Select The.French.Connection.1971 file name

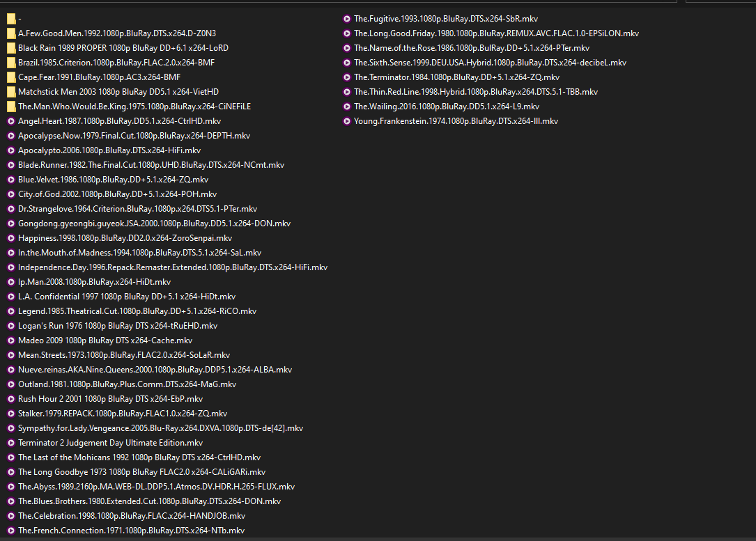tap(131, 531)
